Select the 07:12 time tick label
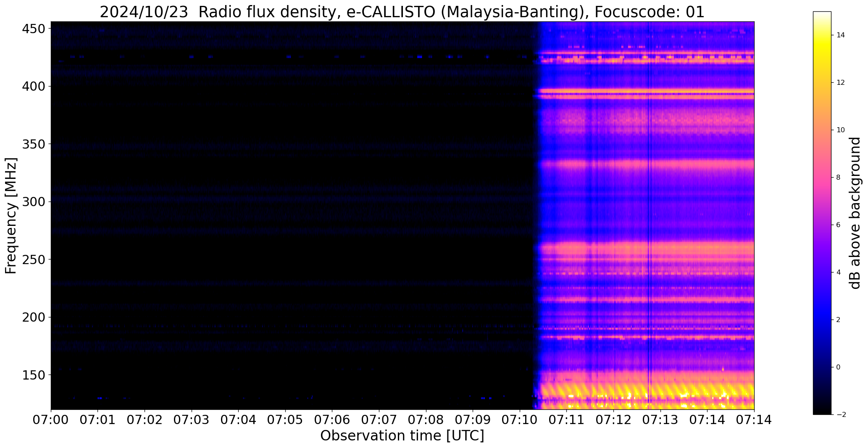The width and height of the screenshot is (868, 448). (x=614, y=420)
